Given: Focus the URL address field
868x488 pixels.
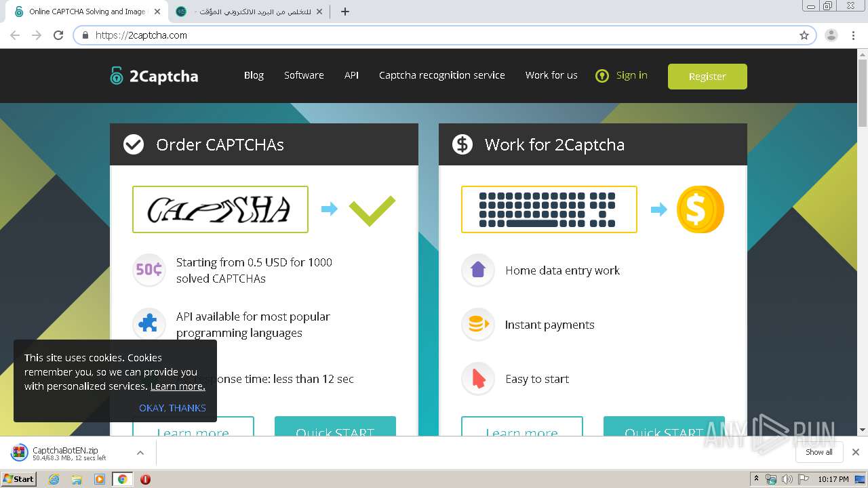Looking at the screenshot, I should [444, 35].
